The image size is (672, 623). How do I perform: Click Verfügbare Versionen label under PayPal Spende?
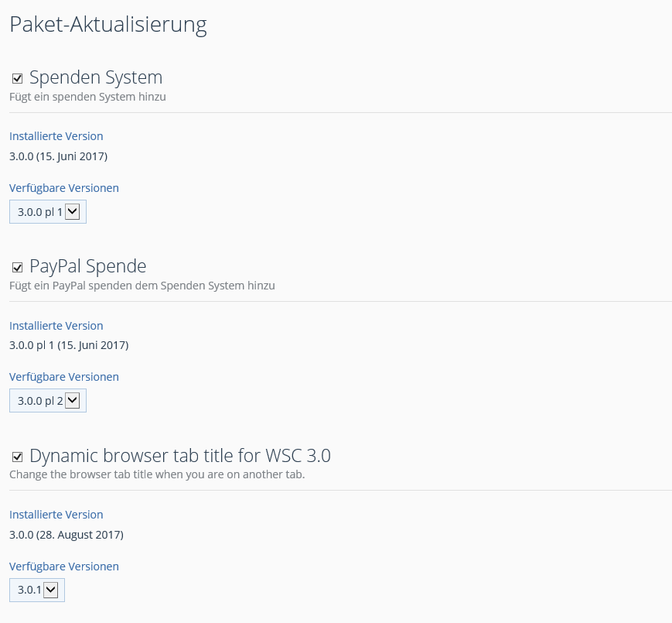click(x=64, y=377)
